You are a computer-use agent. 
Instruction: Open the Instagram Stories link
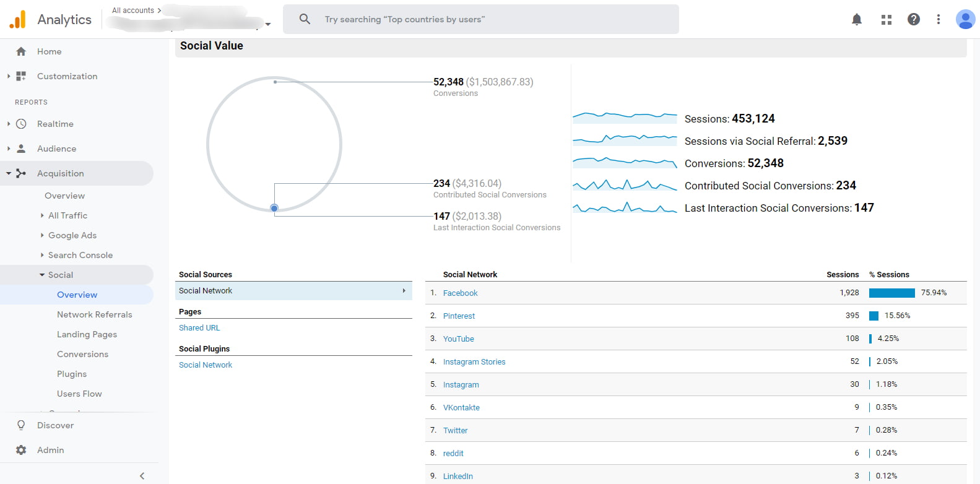[x=474, y=362]
